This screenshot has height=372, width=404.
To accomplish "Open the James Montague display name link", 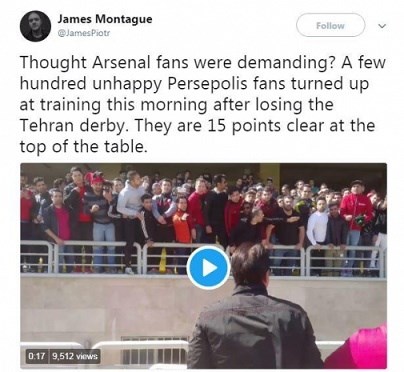I will click(x=105, y=19).
